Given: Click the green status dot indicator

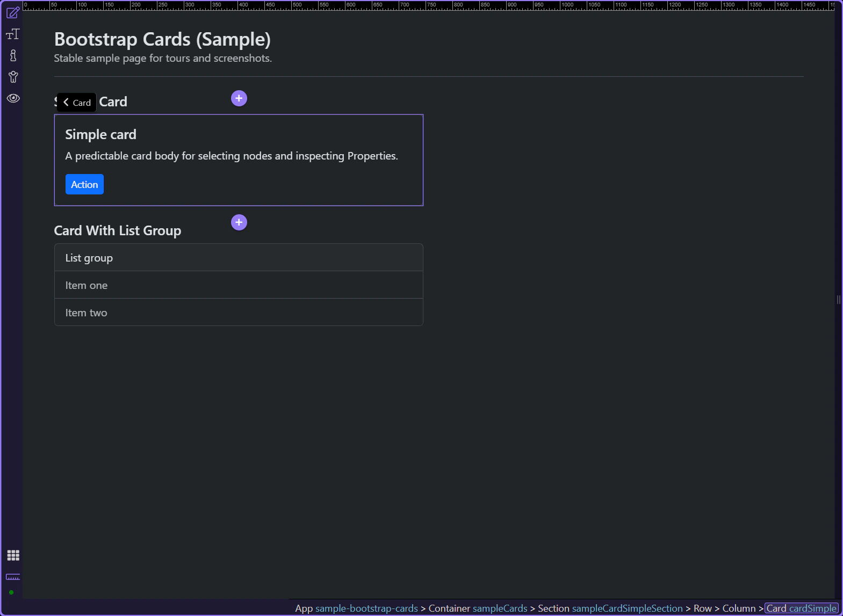Looking at the screenshot, I should click(x=11, y=592).
